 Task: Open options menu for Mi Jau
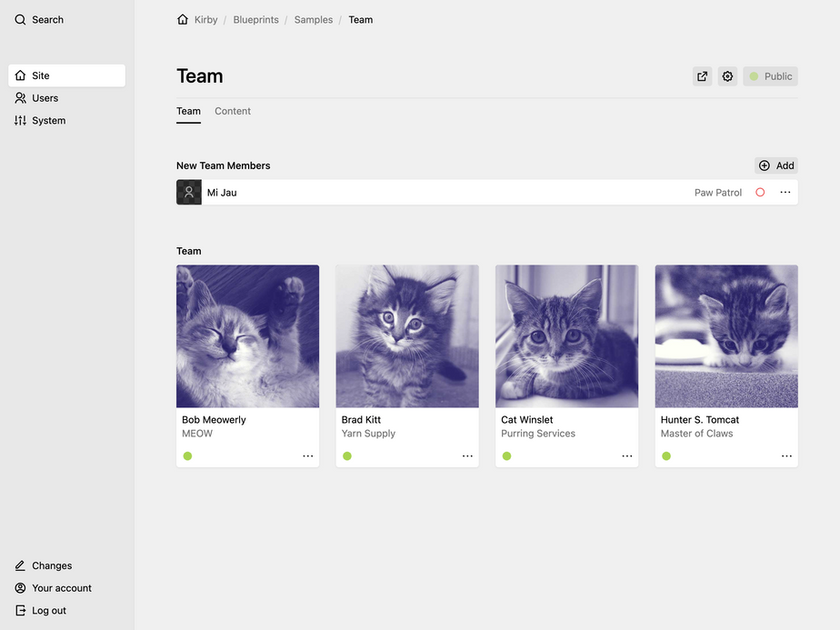coord(785,193)
